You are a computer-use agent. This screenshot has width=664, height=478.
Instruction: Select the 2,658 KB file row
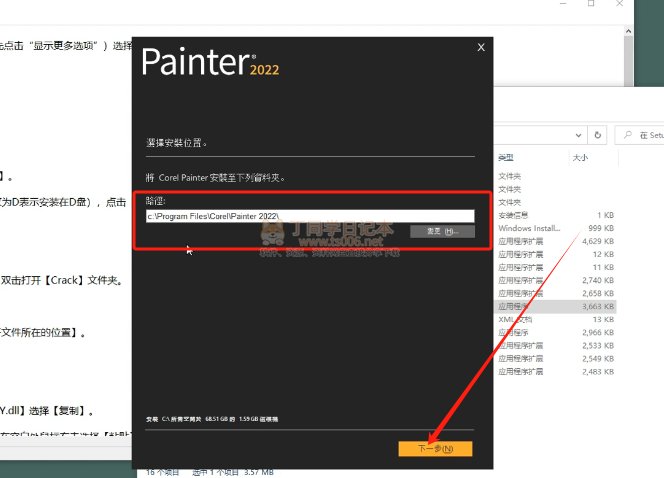click(556, 293)
